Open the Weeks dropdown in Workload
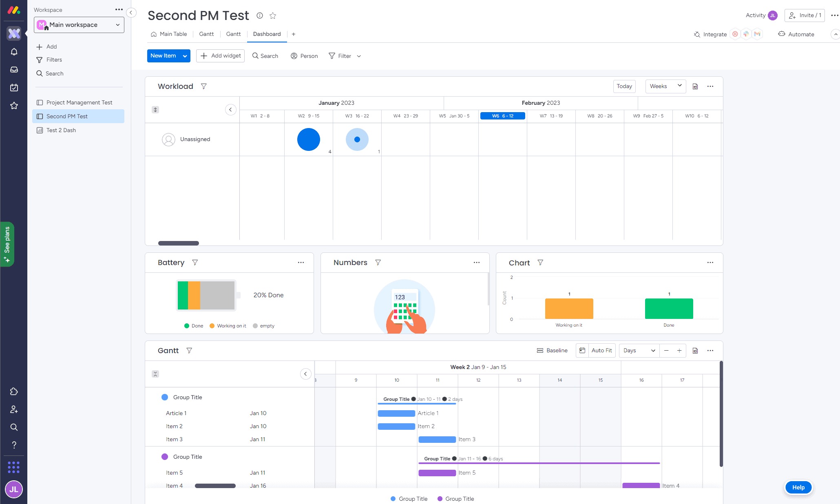Viewport: 840px width, 504px height. (665, 86)
